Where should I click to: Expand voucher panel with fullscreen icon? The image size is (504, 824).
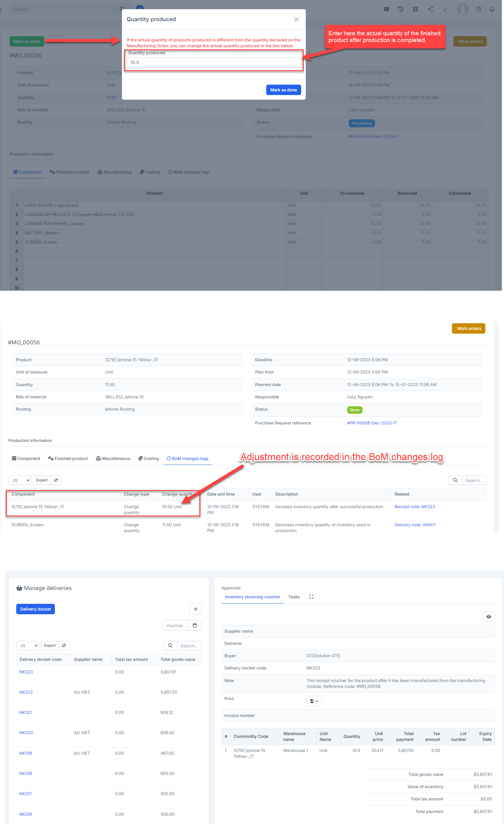(311, 596)
